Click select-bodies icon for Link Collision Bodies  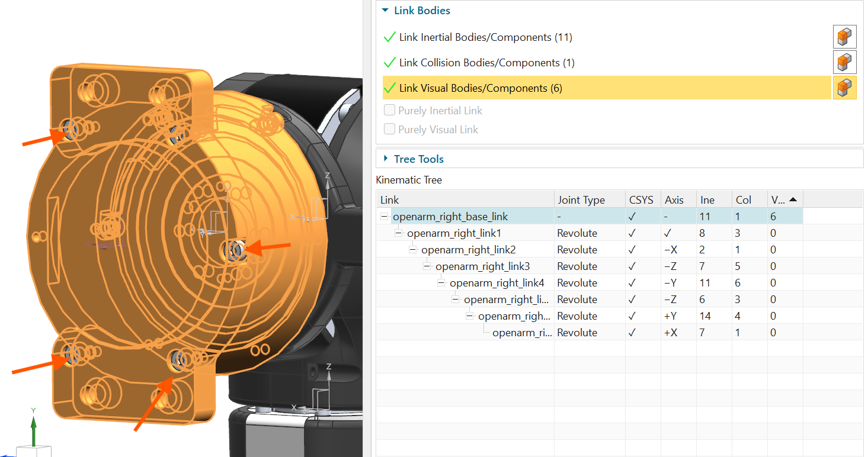[844, 62]
